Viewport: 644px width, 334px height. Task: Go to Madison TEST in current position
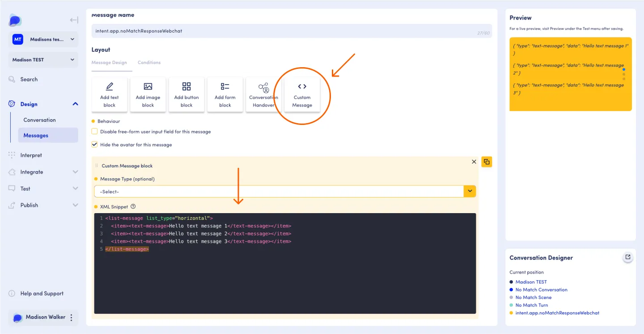[531, 282]
